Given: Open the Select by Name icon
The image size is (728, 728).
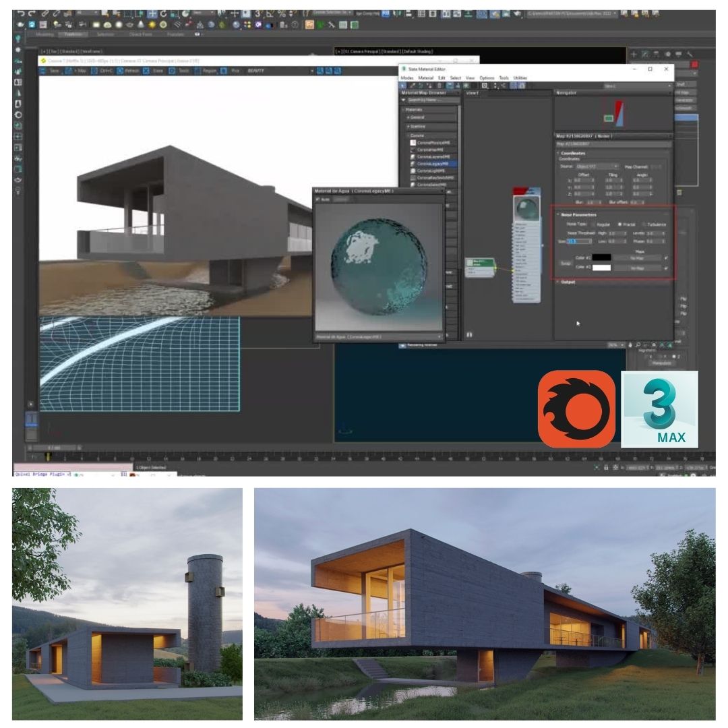Looking at the screenshot, I should (116, 14).
